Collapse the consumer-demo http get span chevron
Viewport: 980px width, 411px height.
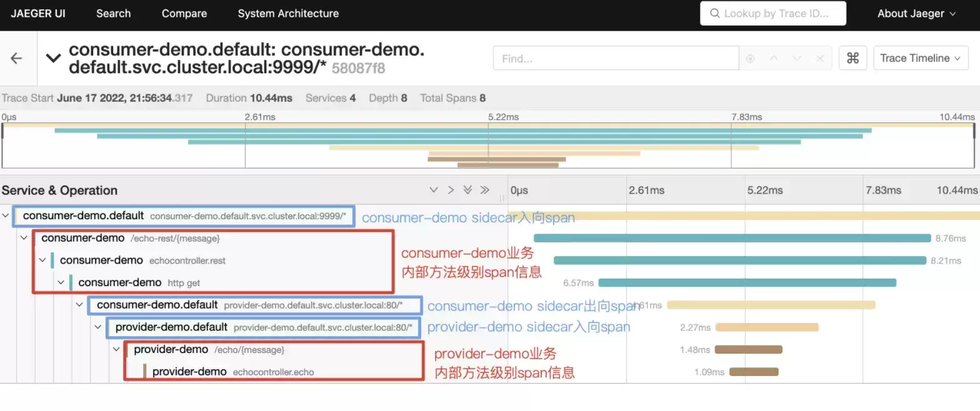61,282
